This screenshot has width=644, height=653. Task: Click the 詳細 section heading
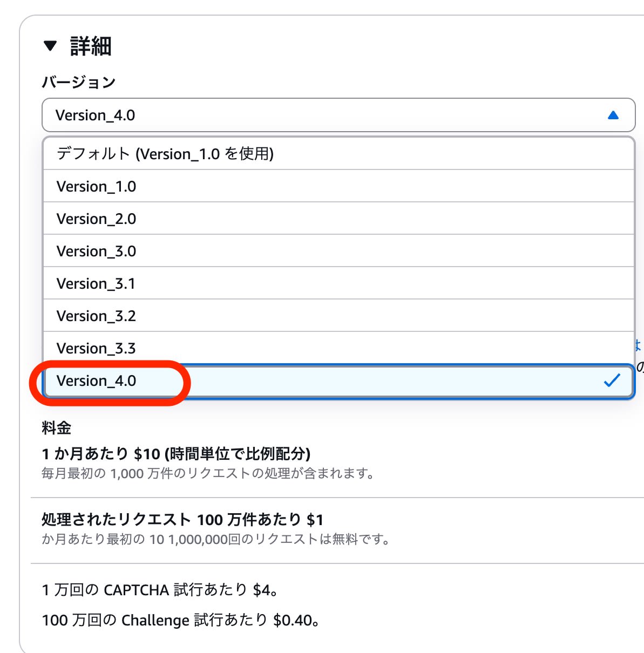pos(91,46)
